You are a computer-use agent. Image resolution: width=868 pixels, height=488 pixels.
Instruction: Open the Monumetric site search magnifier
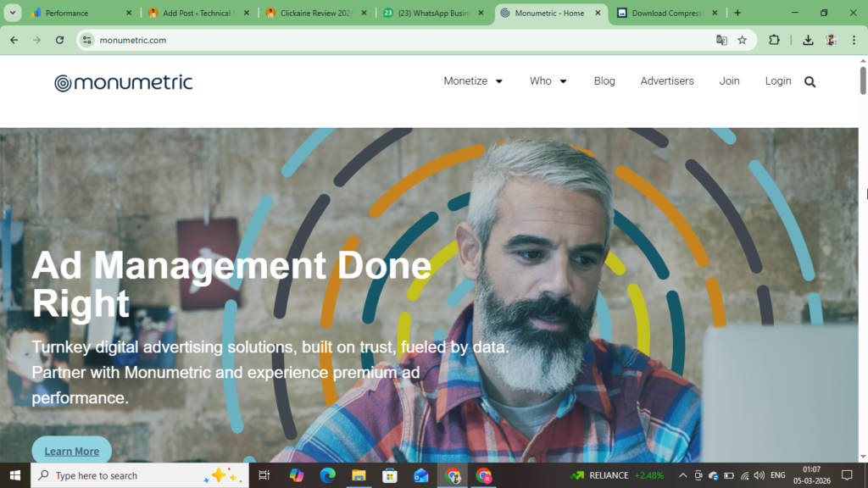coord(810,81)
